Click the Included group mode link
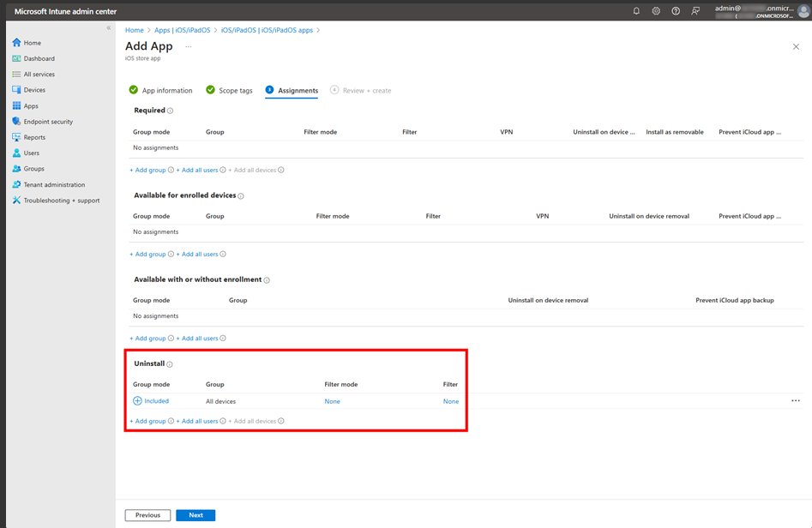This screenshot has width=812, height=528. coord(151,400)
